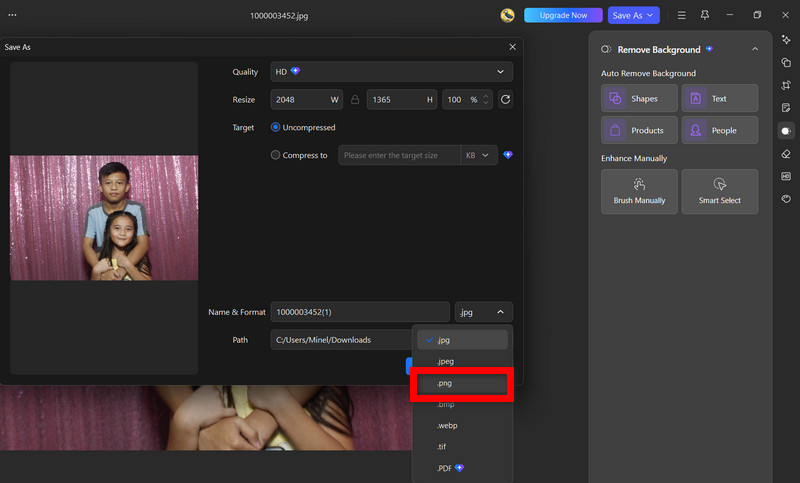Click the Save As button in title bar
Screen dimensions: 800x483
click(x=633, y=15)
